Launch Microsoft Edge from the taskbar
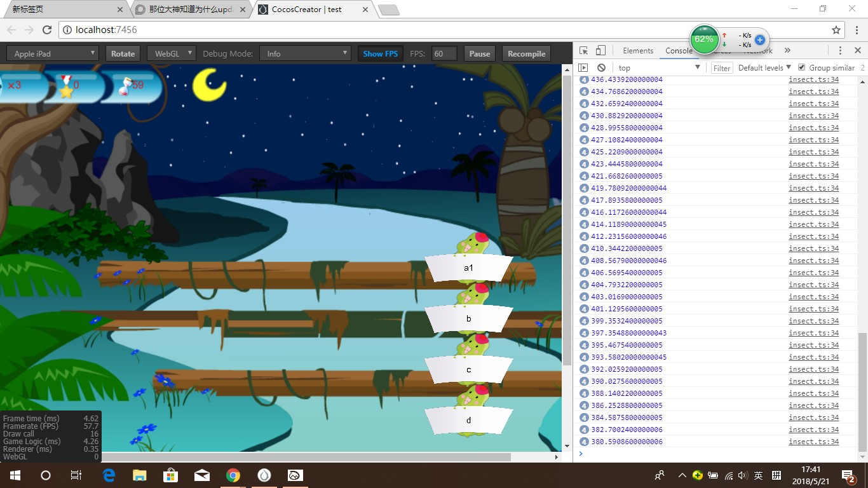The width and height of the screenshot is (868, 488). [108, 475]
